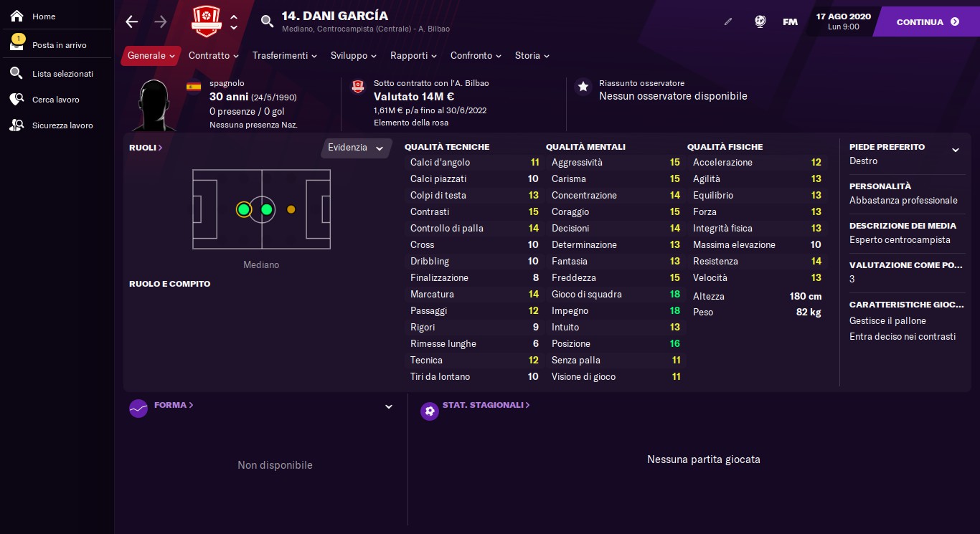Click the Forma graph icon
The image size is (980, 534).
(138, 409)
